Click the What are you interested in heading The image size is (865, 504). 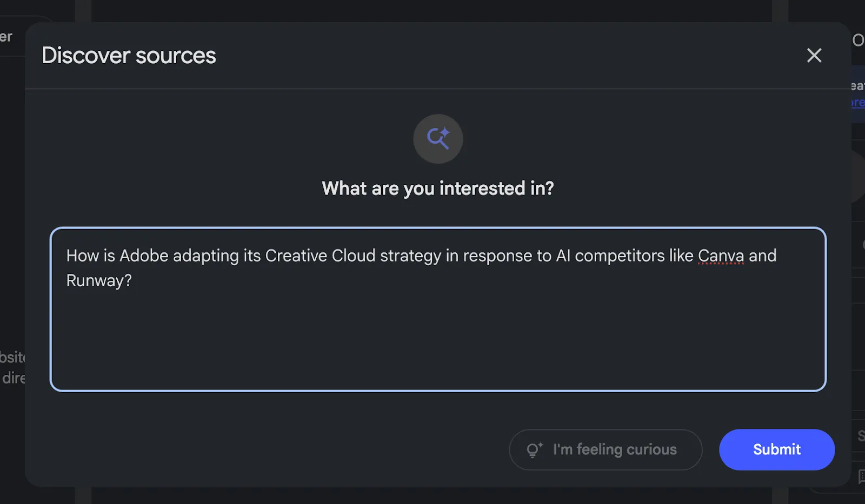pos(438,189)
